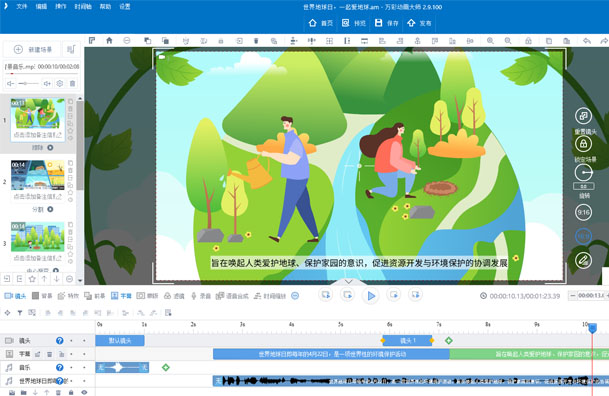Click the 时间缩放 timeline zoom option
The width and height of the screenshot is (609, 396).
270,296
